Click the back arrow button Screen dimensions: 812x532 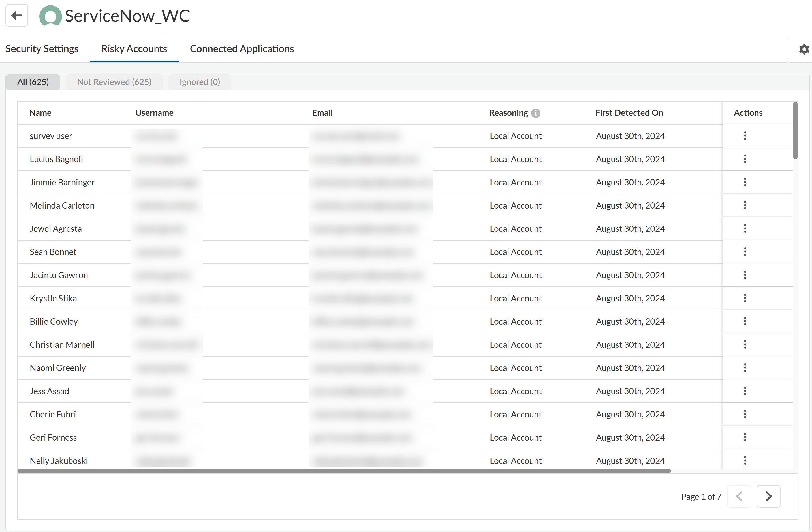pos(16,15)
